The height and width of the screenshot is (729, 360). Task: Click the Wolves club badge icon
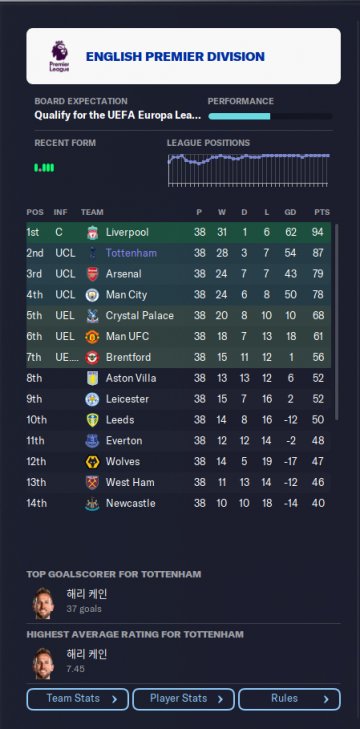click(93, 462)
